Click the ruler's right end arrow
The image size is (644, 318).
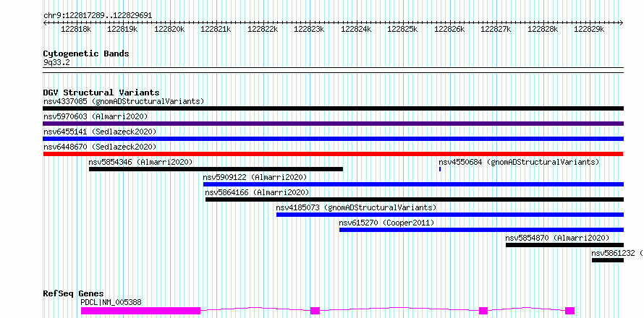pos(622,23)
